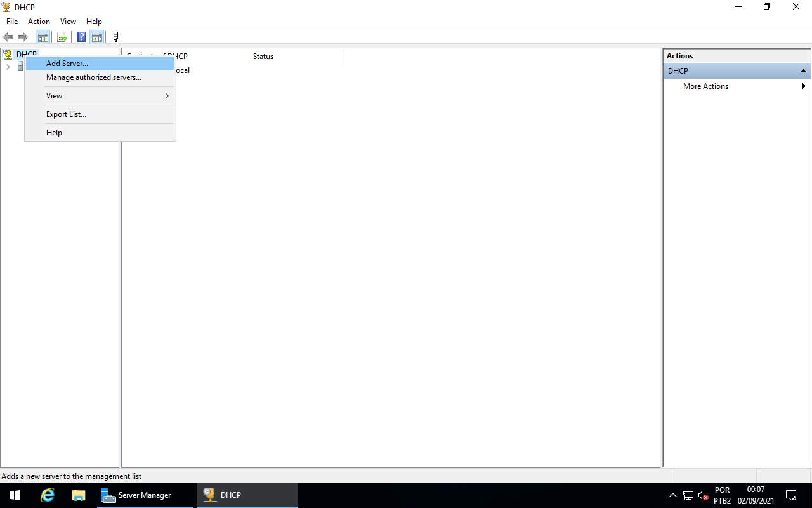Click the Forward navigation arrow
Viewport: 812px width, 508px height.
click(x=23, y=37)
